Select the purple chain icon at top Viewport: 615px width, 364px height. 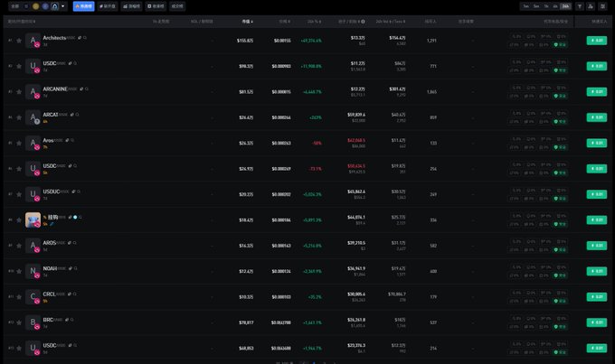(45, 6)
